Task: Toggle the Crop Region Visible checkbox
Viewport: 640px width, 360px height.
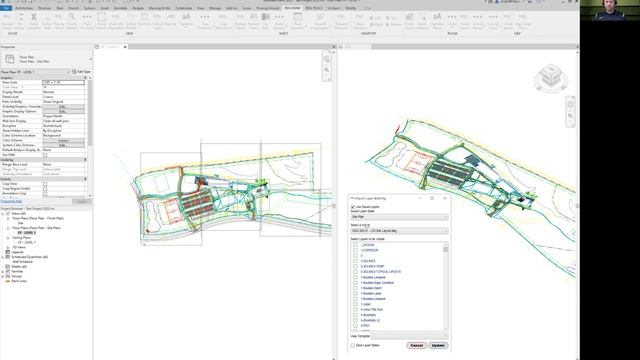Action: (x=45, y=189)
